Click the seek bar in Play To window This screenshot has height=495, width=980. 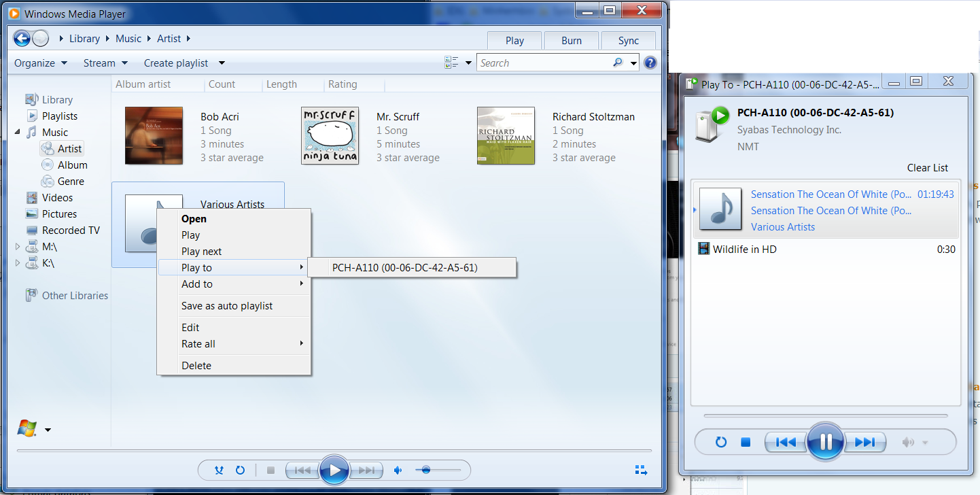tap(826, 415)
